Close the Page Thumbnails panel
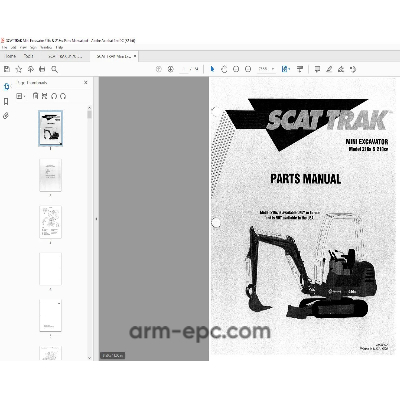Image resolution: width=400 pixels, height=400 pixels. 86,82
